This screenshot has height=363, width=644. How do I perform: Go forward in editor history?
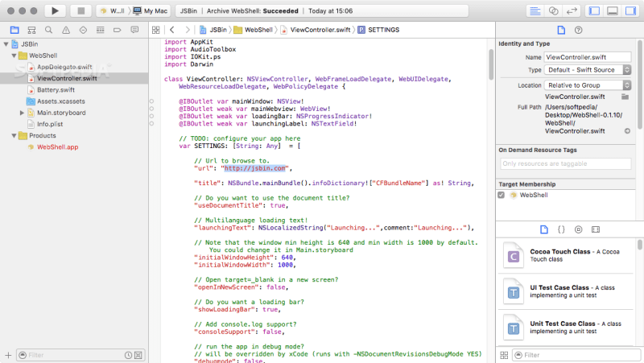tap(188, 30)
